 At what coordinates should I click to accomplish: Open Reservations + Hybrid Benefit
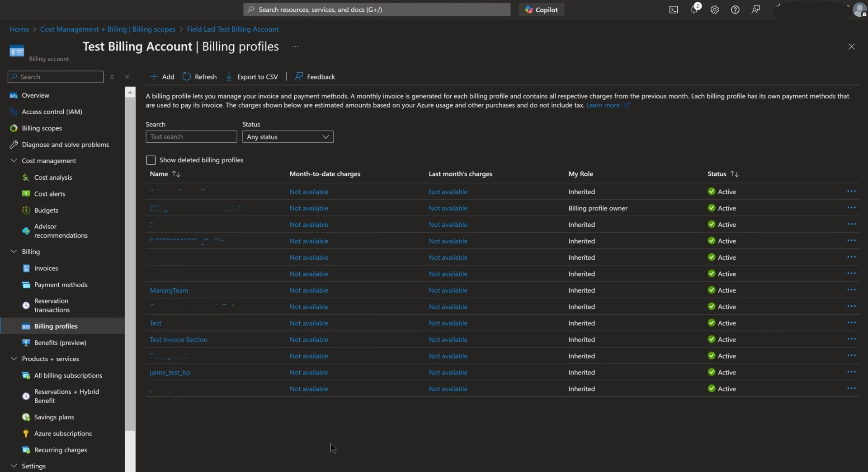[66, 396]
